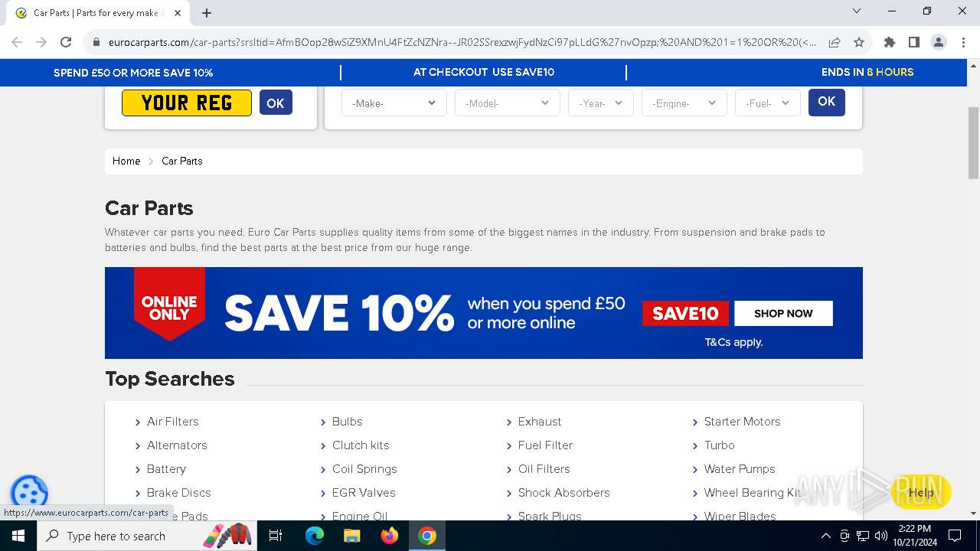The width and height of the screenshot is (980, 551).
Task: Open the tab search chevron in title bar
Action: 857,11
